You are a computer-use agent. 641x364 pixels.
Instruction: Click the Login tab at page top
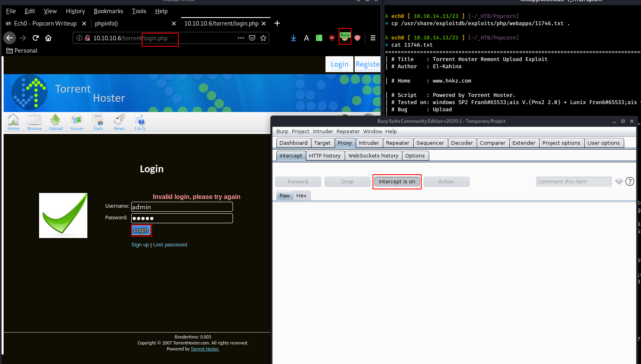pyautogui.click(x=339, y=64)
